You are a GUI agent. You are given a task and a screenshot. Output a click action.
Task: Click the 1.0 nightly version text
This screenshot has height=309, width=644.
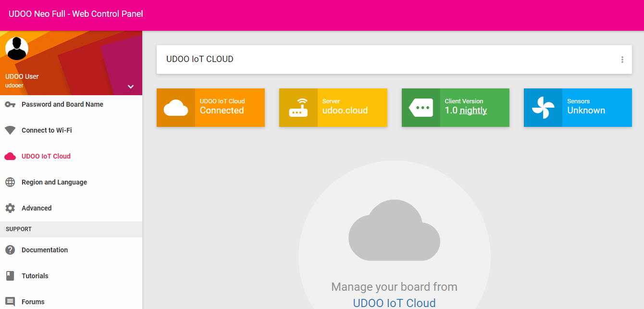[466, 111]
